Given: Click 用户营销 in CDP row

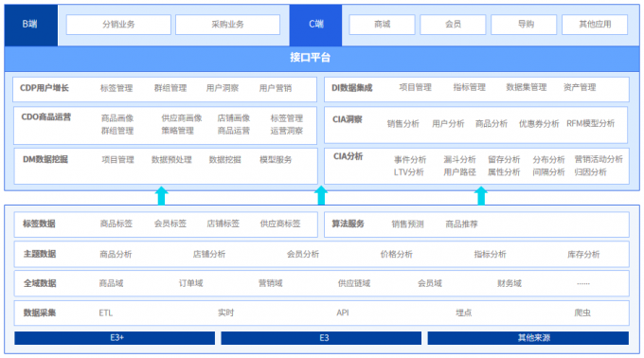Looking at the screenshot, I should pos(276,88).
